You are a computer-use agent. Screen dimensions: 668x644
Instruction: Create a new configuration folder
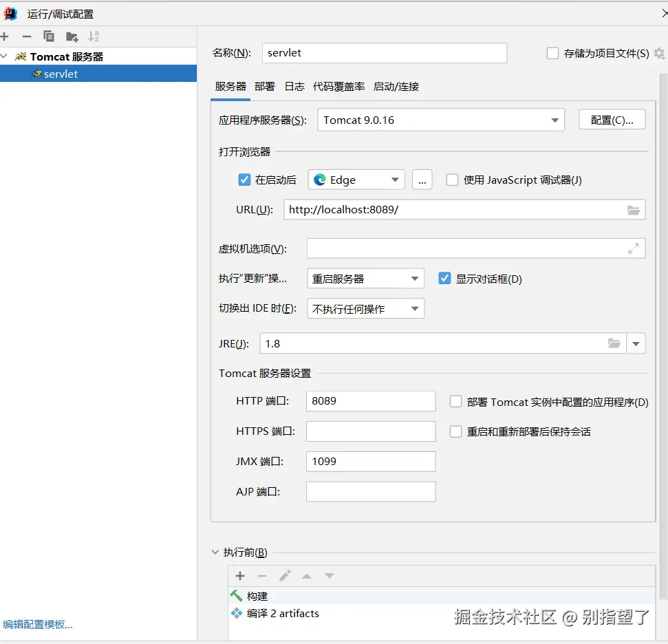point(72,37)
